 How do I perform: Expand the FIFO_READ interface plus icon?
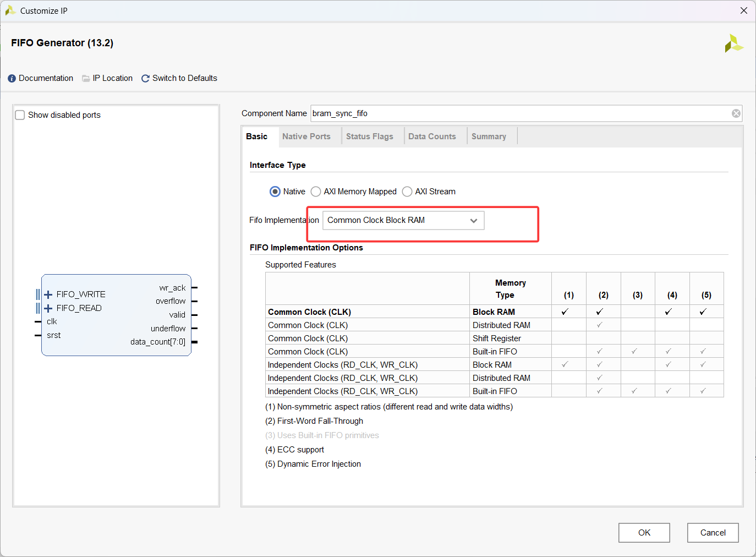(x=48, y=308)
